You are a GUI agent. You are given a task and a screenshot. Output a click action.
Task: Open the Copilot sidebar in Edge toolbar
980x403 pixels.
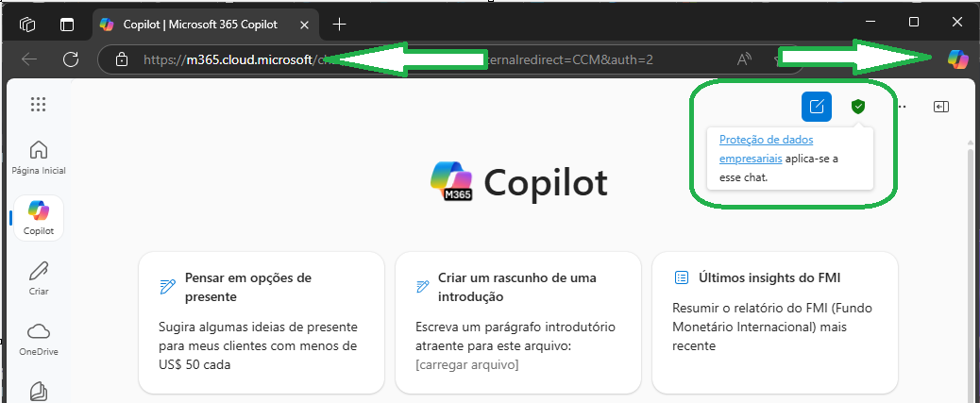pos(957,59)
